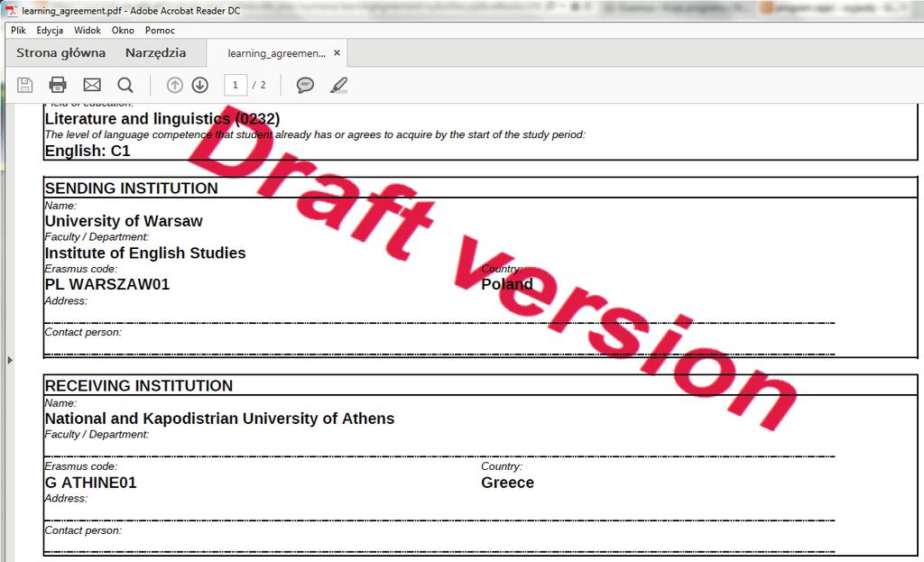
Task: Go to next page arrow
Action: [x=200, y=85]
